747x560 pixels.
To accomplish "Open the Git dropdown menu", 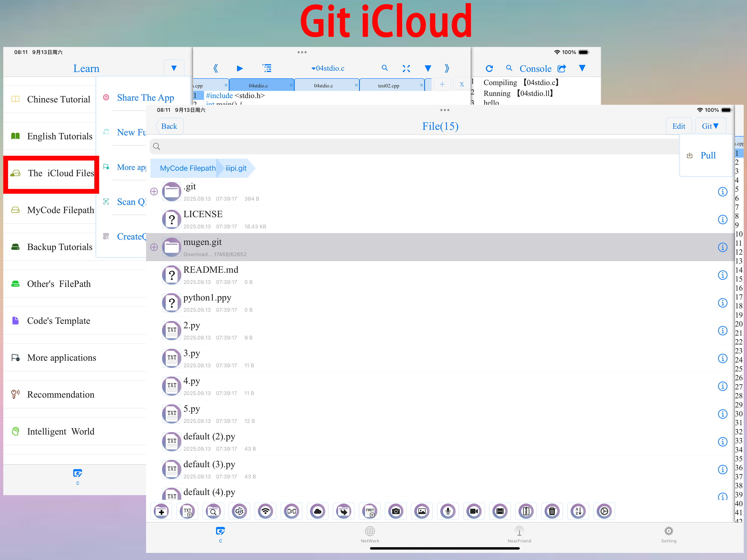I will (710, 126).
